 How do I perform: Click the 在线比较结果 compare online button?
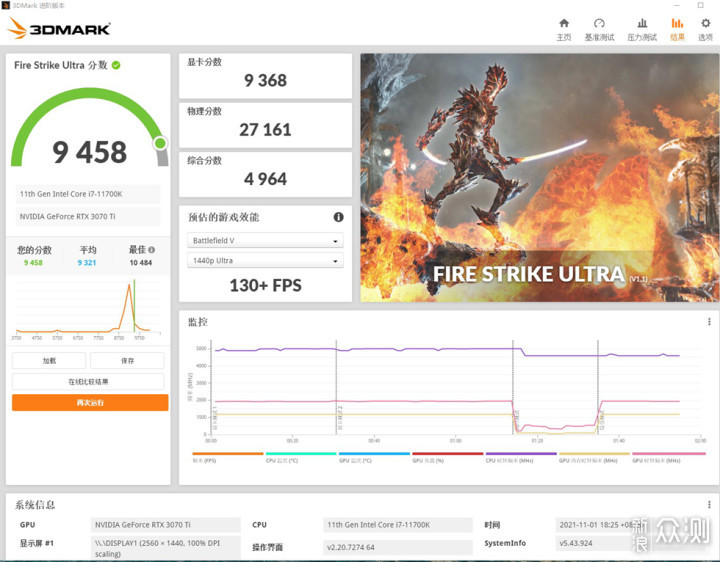point(88,382)
